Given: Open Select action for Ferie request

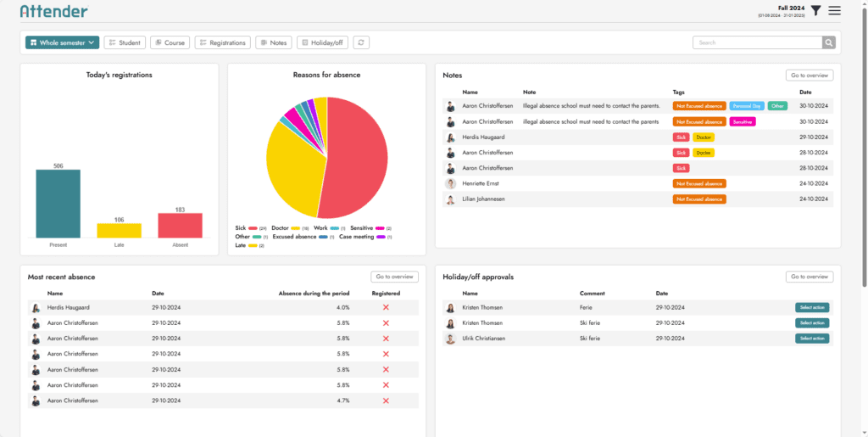Looking at the screenshot, I should coord(812,307).
